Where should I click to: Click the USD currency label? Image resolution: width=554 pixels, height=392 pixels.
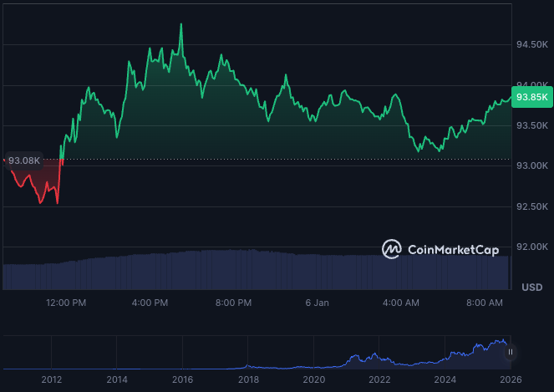tap(531, 287)
